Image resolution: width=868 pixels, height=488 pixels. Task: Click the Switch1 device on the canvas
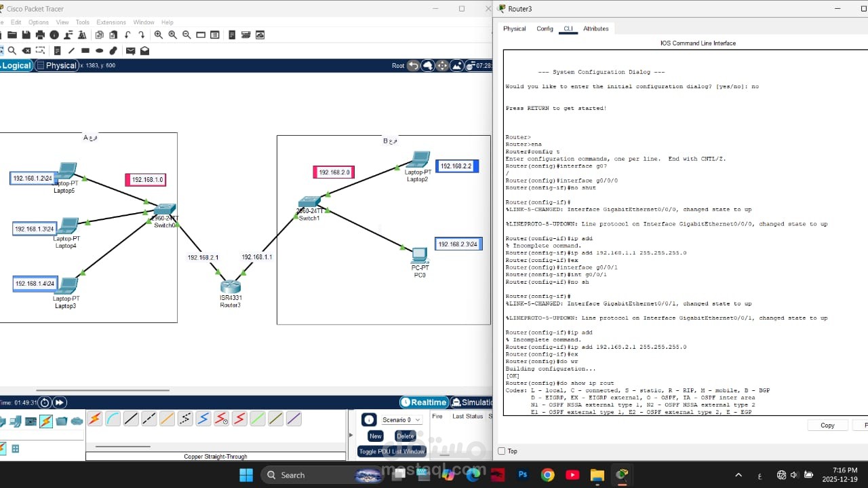(x=309, y=202)
